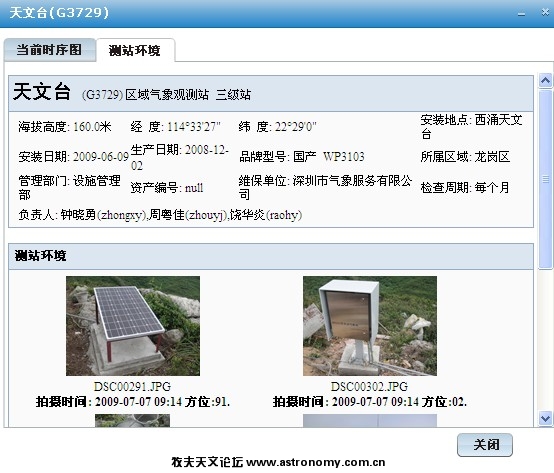This screenshot has width=554, height=473.
Task: Click the (G3729) 区域气象观测站 三级站 subtitle
Action: pos(166,95)
